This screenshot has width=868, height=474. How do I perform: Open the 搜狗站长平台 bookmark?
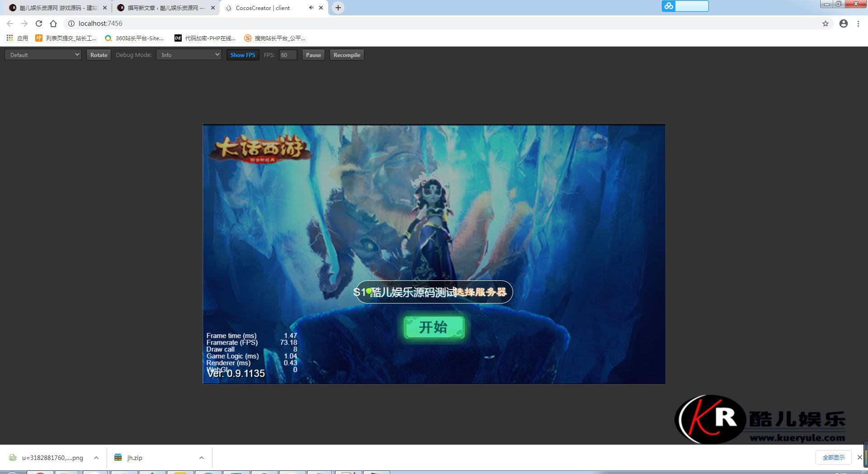pyautogui.click(x=275, y=38)
